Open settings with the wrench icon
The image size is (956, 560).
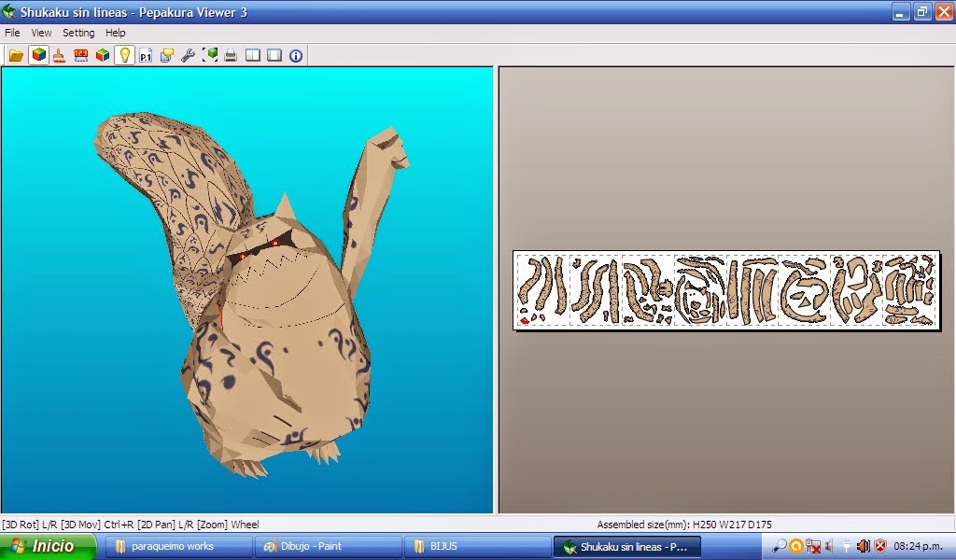tap(188, 55)
